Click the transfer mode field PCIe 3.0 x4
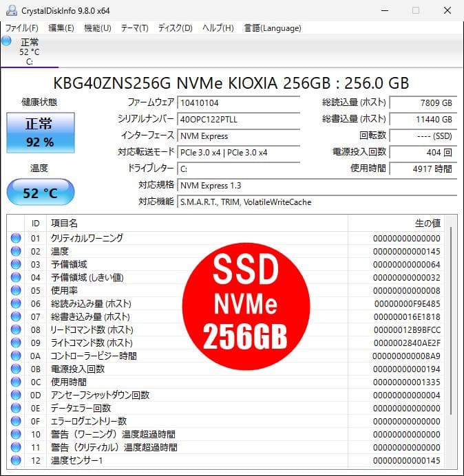The image size is (464, 476). [x=239, y=153]
